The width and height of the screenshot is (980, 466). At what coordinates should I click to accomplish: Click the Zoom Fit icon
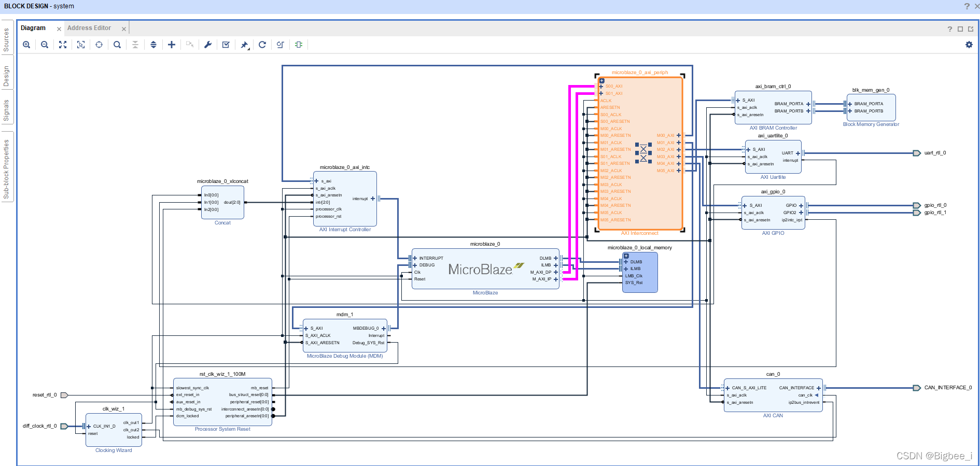tap(63, 45)
